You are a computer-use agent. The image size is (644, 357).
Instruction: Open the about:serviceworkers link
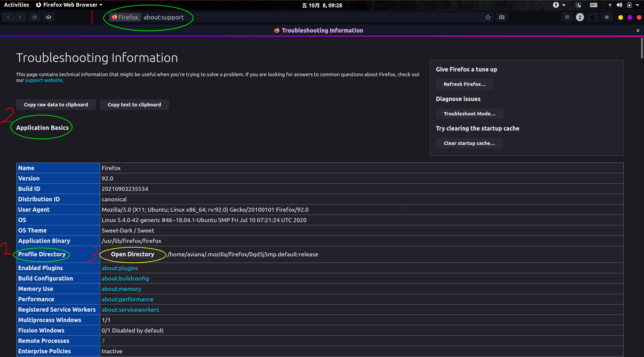130,310
